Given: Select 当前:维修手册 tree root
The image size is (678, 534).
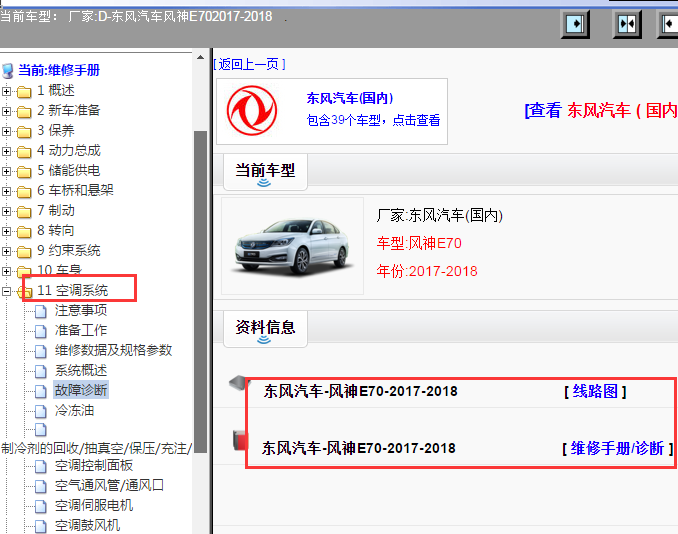Looking at the screenshot, I should [x=59, y=70].
